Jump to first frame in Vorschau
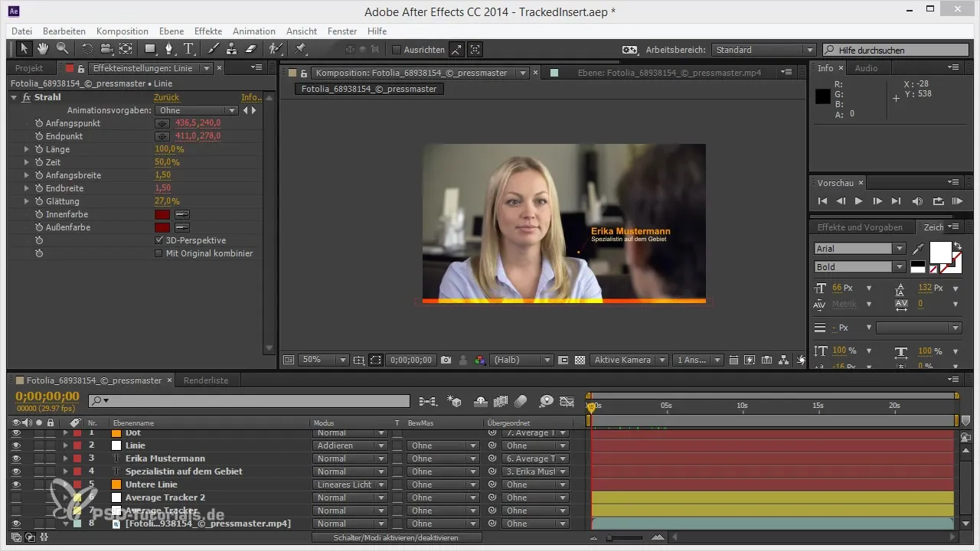The image size is (980, 551). tap(822, 201)
